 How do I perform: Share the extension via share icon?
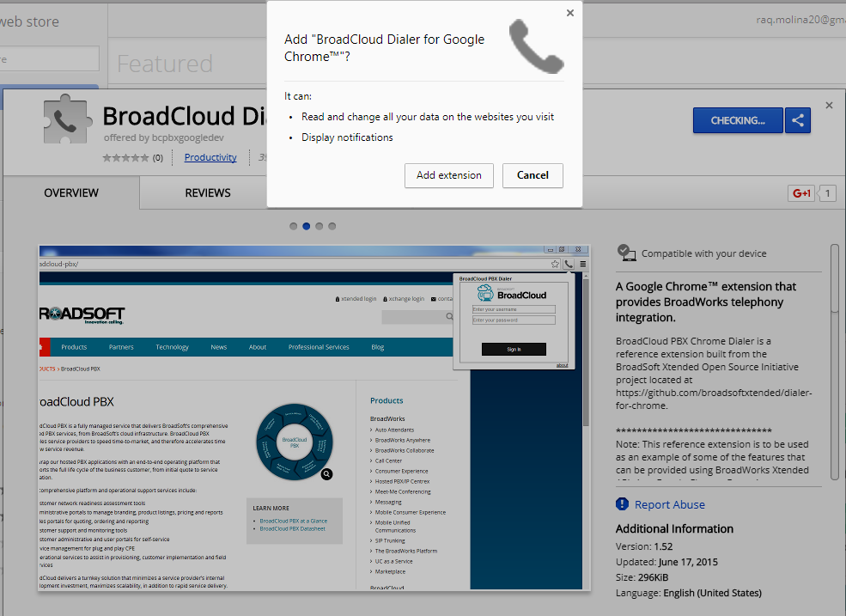(x=797, y=120)
